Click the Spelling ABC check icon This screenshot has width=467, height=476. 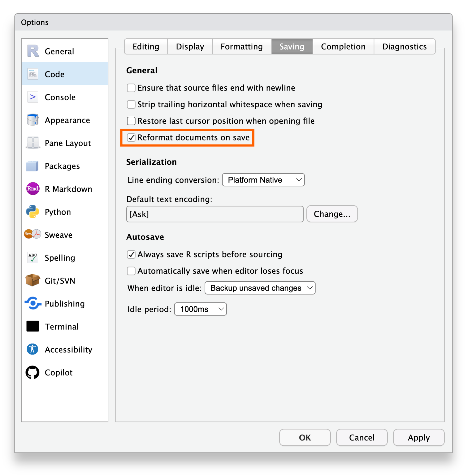tap(32, 257)
